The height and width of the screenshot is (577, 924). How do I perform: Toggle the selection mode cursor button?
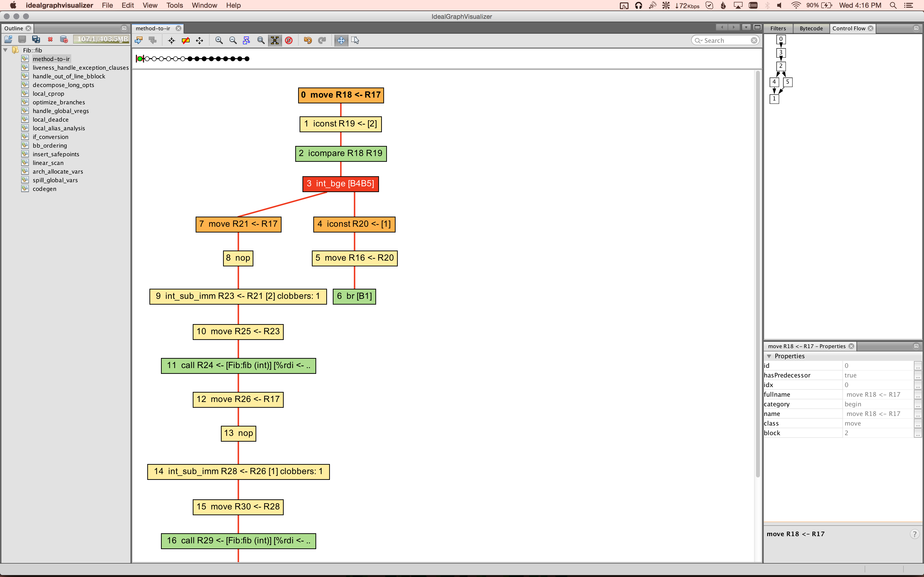[355, 40]
